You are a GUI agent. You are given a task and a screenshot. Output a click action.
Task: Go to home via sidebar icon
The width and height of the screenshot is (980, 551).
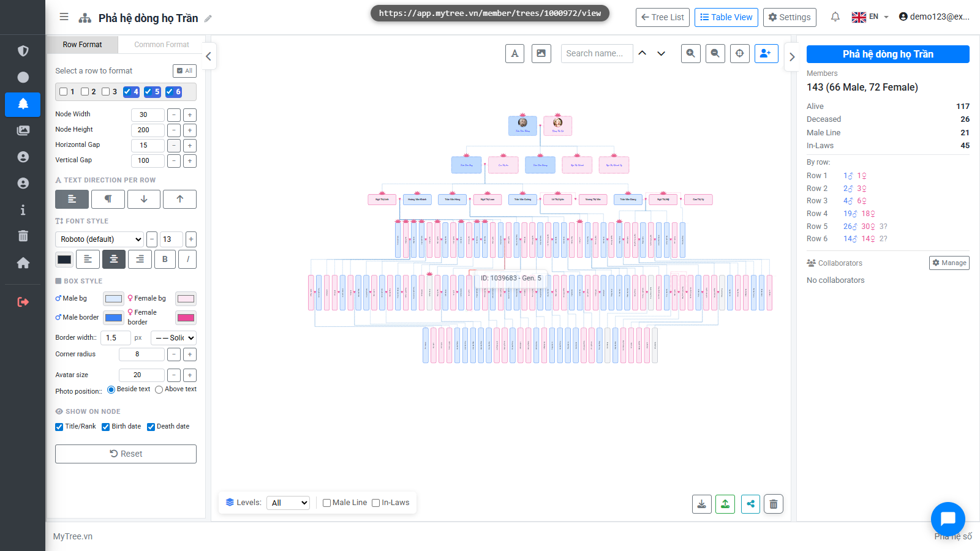(23, 263)
